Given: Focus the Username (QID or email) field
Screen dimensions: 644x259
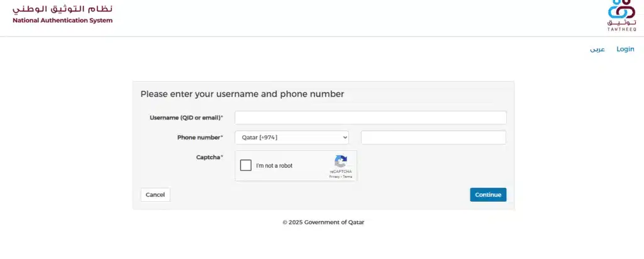Looking at the screenshot, I should [370, 118].
